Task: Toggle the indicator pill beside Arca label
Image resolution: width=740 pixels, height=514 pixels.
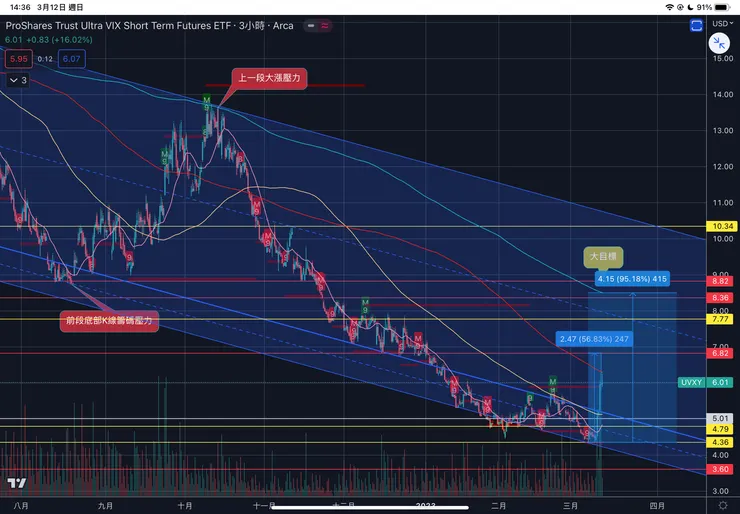Action: (x=318, y=25)
